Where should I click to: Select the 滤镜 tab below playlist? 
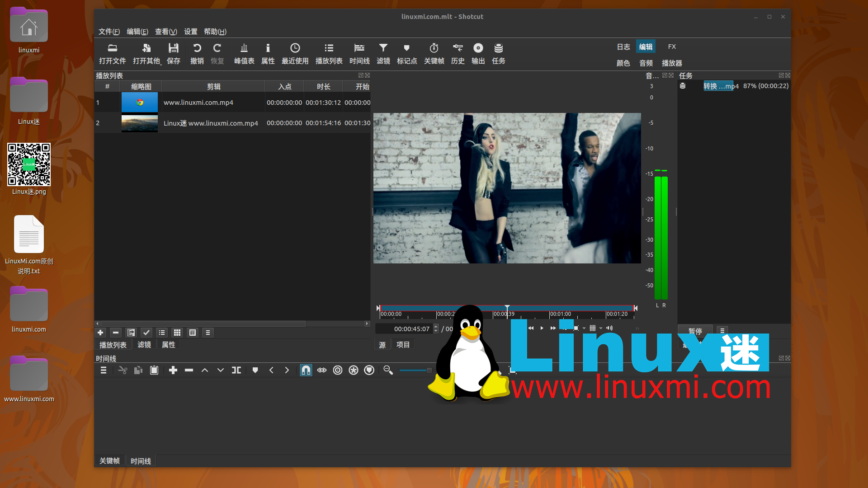(144, 345)
